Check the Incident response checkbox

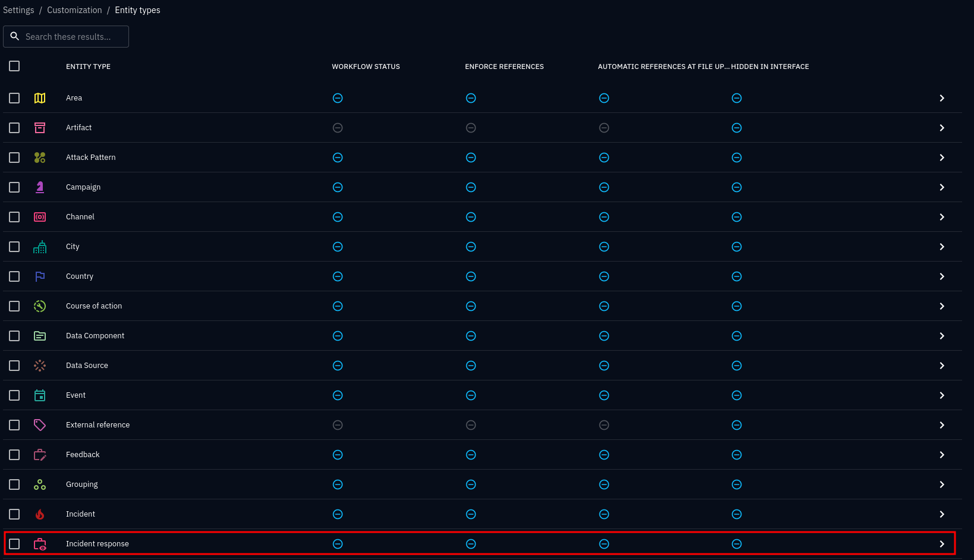pyautogui.click(x=14, y=544)
